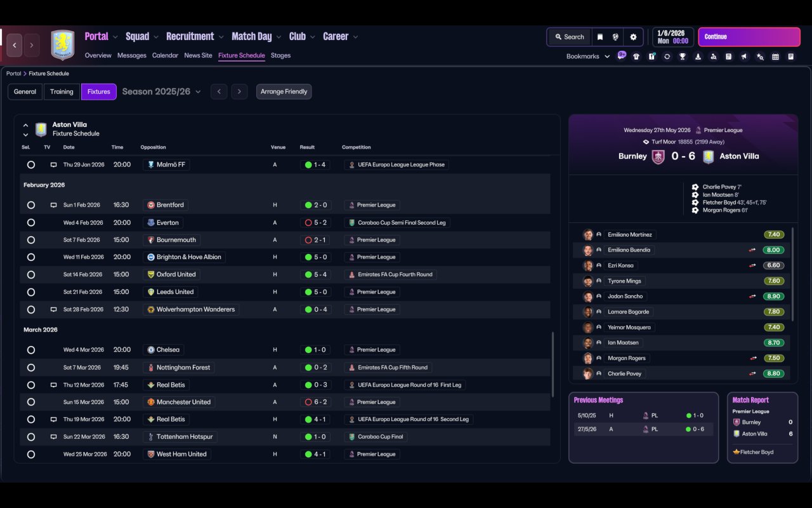Click the Arrange Friendly button
812x508 pixels.
coord(284,91)
